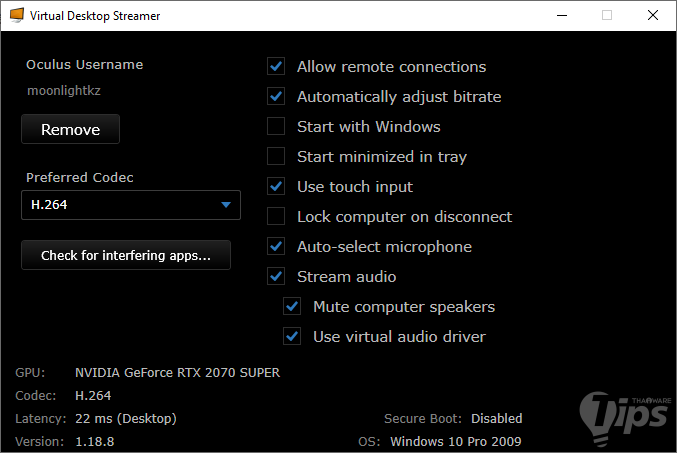Click the Secure Boot Disabled value

(x=497, y=418)
